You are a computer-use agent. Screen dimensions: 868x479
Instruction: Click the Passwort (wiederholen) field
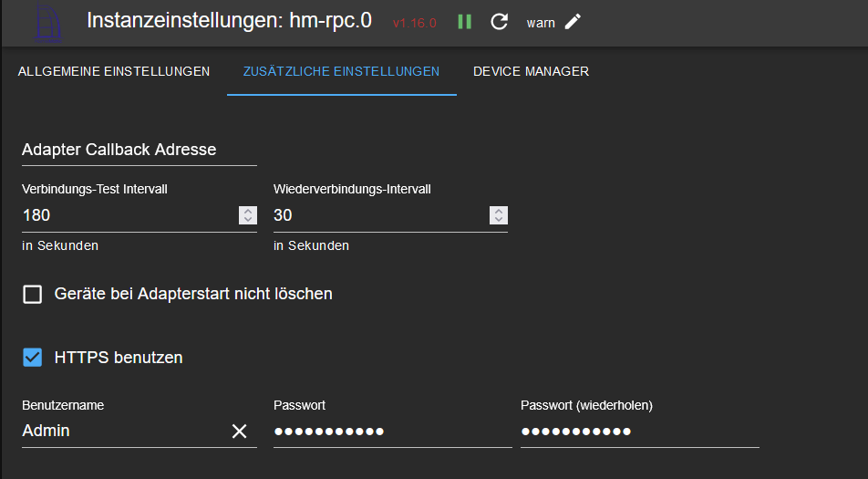pyautogui.click(x=640, y=432)
